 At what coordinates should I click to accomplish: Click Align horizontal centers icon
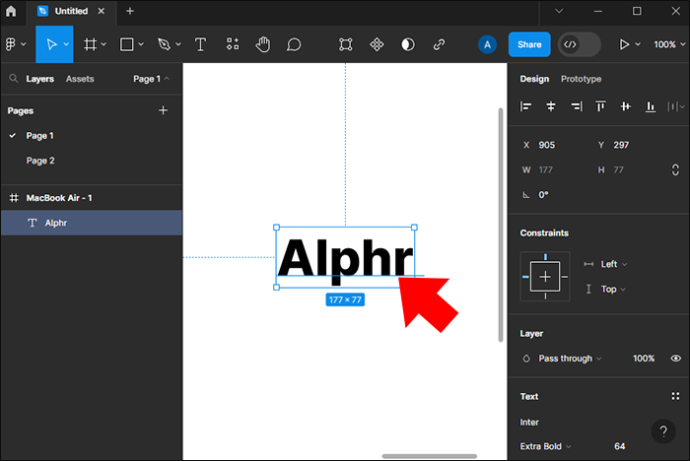tap(551, 106)
